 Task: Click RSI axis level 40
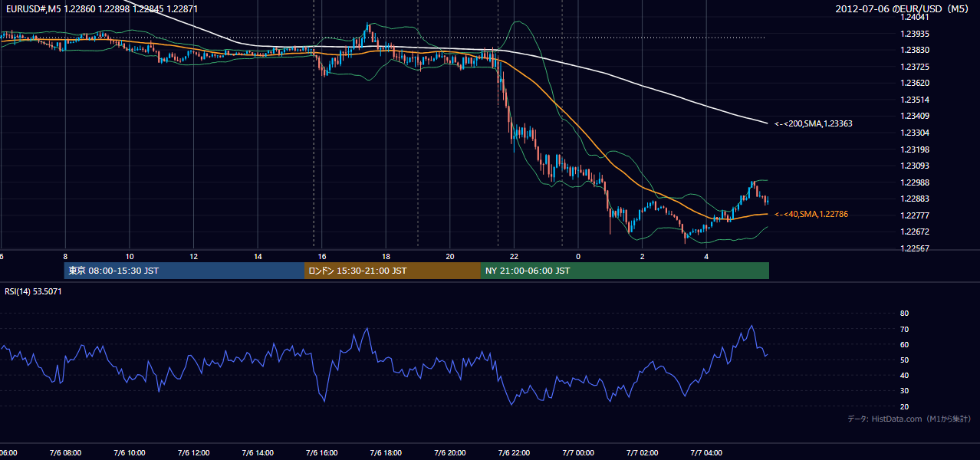904,375
